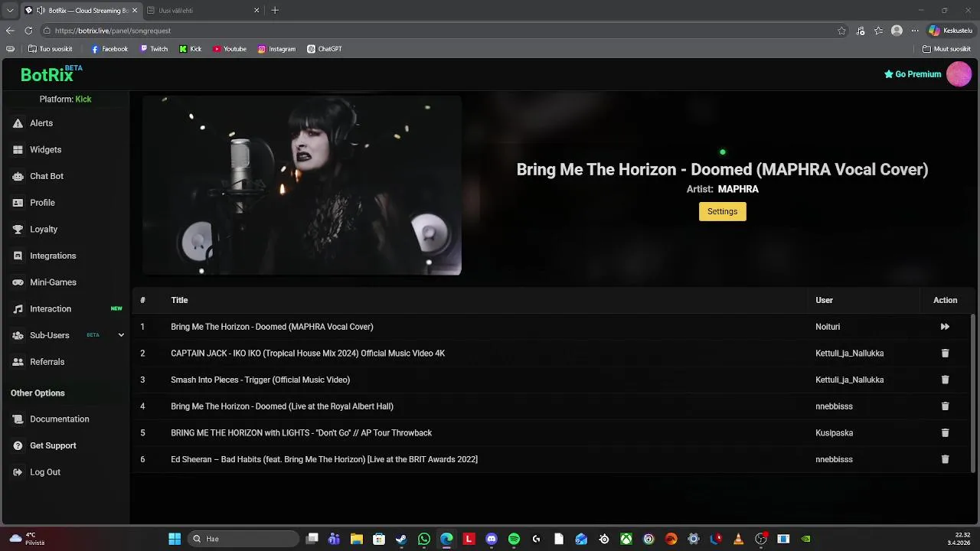The image size is (980, 551).
Task: Open the favorites list icon
Action: point(879,31)
